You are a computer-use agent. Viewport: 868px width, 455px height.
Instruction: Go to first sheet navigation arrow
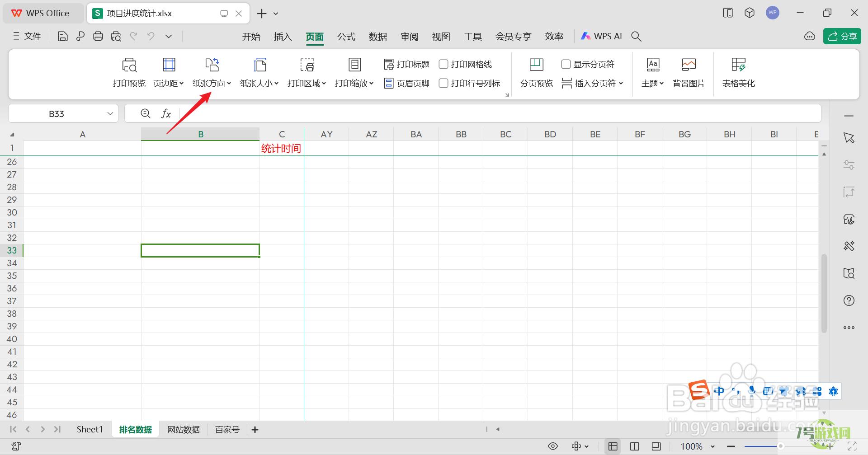(13, 429)
